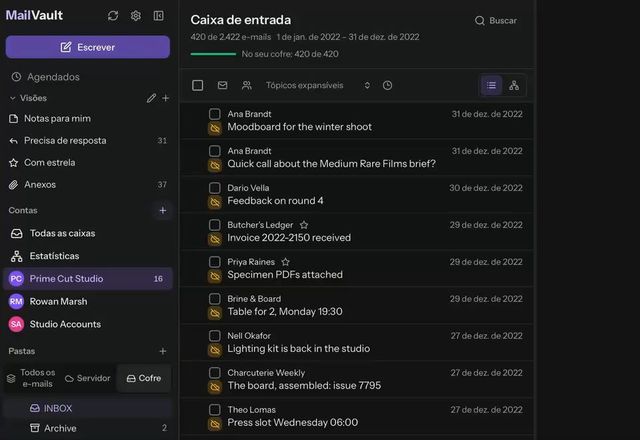Check The board assembled email checkbox
This screenshot has height=440, width=640.
(x=215, y=373)
